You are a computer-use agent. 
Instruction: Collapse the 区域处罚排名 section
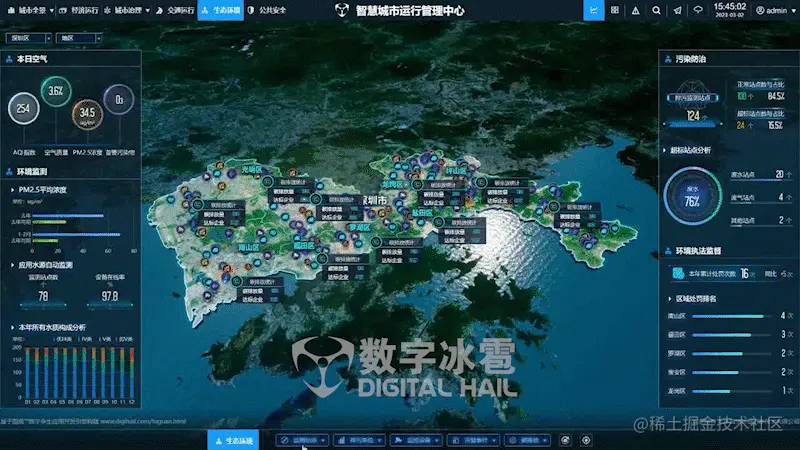tap(670, 299)
